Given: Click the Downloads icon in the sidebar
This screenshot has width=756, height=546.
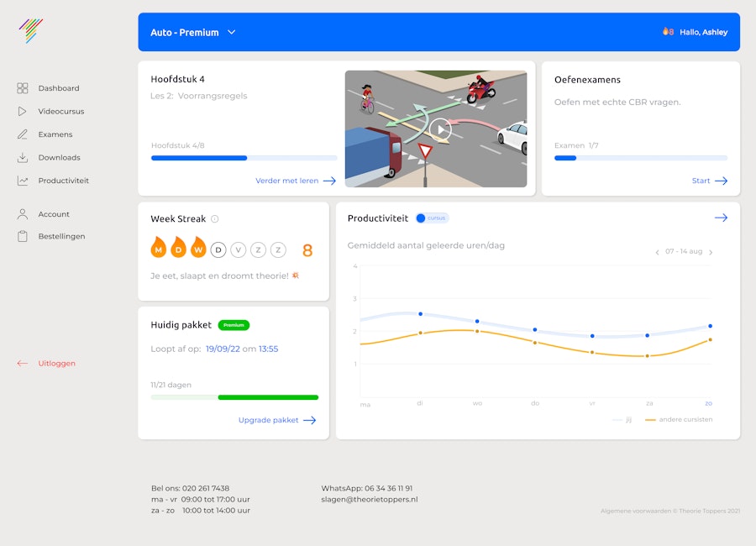Looking at the screenshot, I should [x=22, y=157].
